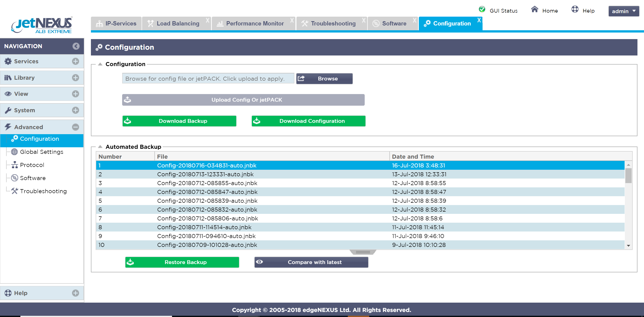Click the Download Backup button
Viewport: 644px width, 317px height.
pyautogui.click(x=179, y=121)
